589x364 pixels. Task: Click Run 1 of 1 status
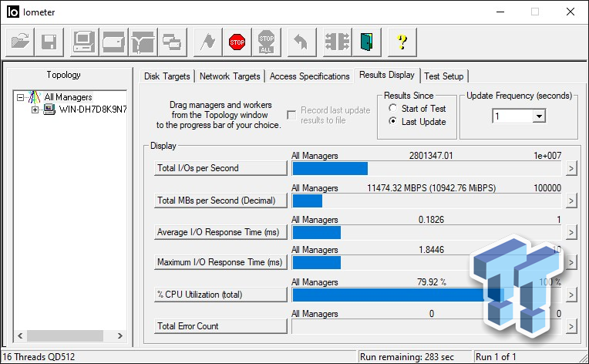coord(496,357)
